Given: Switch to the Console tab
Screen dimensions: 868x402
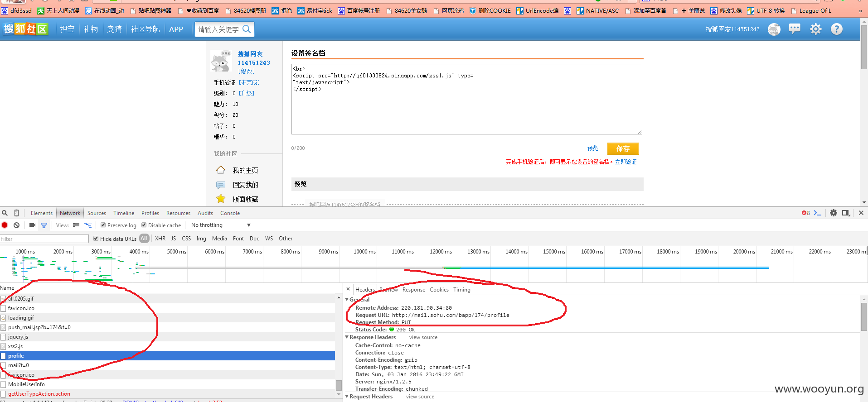Looking at the screenshot, I should click(230, 213).
